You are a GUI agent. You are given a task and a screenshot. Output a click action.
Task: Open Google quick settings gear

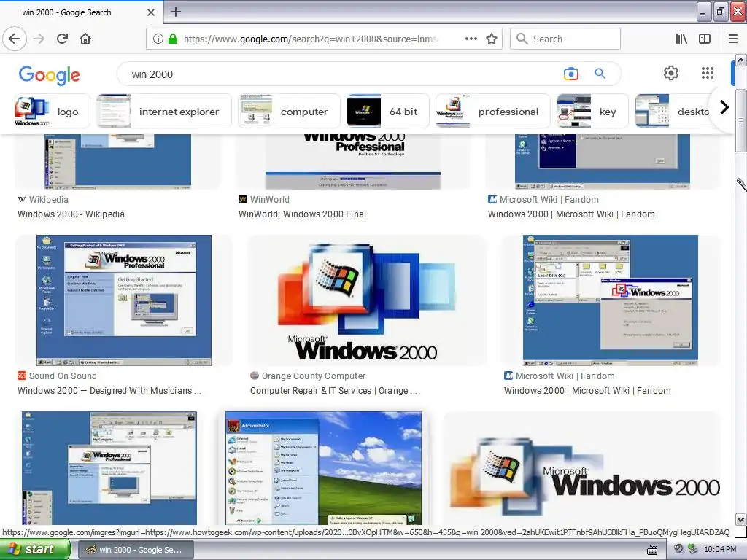click(x=671, y=73)
